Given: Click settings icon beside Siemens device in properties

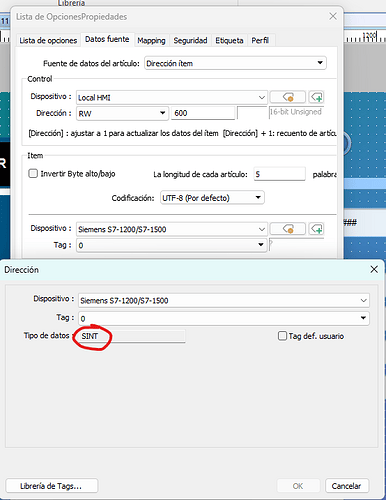Looking at the screenshot, I should click(288, 229).
